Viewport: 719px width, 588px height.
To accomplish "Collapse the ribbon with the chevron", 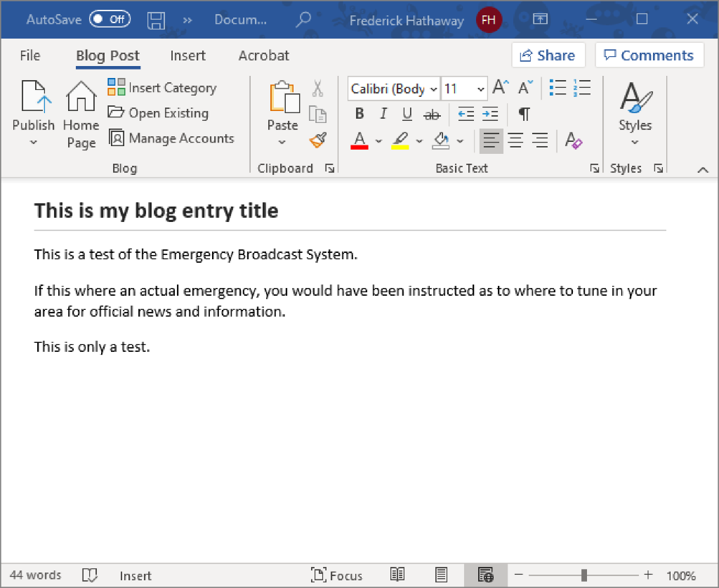I will click(702, 170).
